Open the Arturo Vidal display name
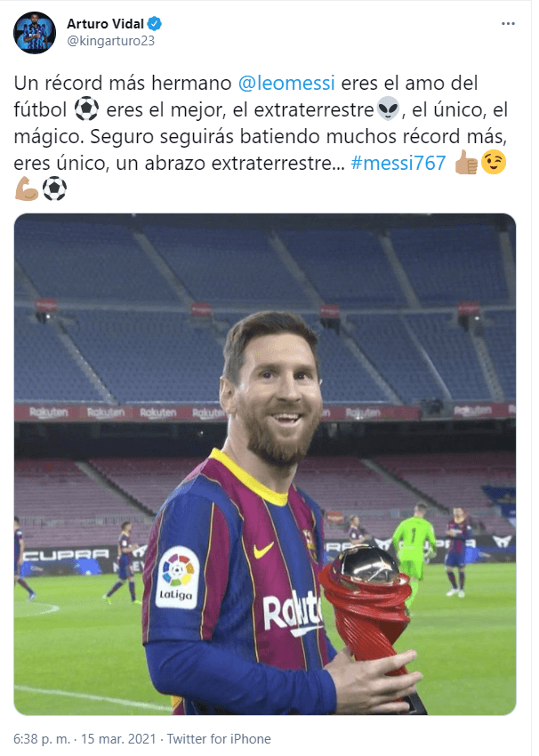This screenshot has width=539, height=756. pos(105,24)
